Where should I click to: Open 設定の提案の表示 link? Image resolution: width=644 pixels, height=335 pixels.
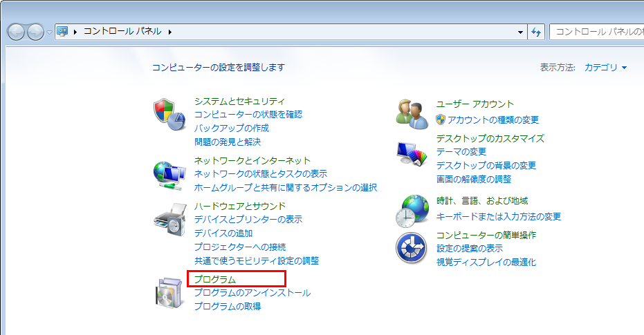(470, 249)
